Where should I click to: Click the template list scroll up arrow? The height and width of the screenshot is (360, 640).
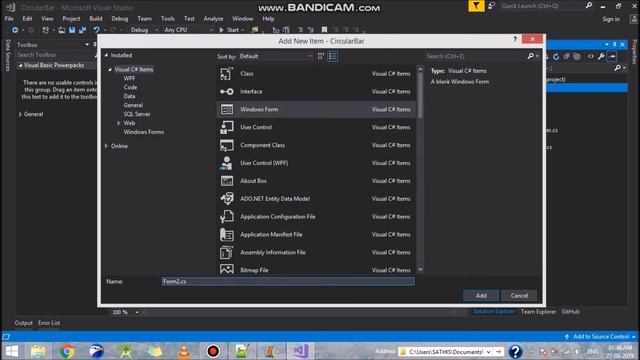420,69
